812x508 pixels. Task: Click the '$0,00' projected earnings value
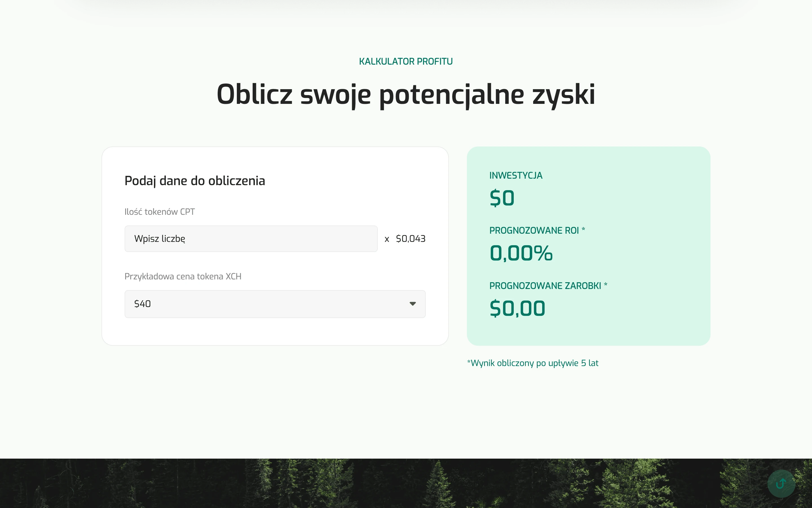(x=517, y=308)
